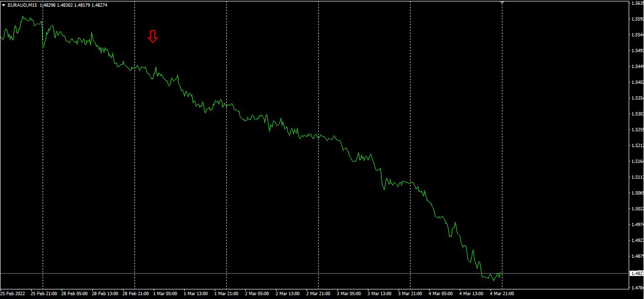Click the 25 Feb 2022 date label
The height and width of the screenshot is (299, 644).
(13, 293)
